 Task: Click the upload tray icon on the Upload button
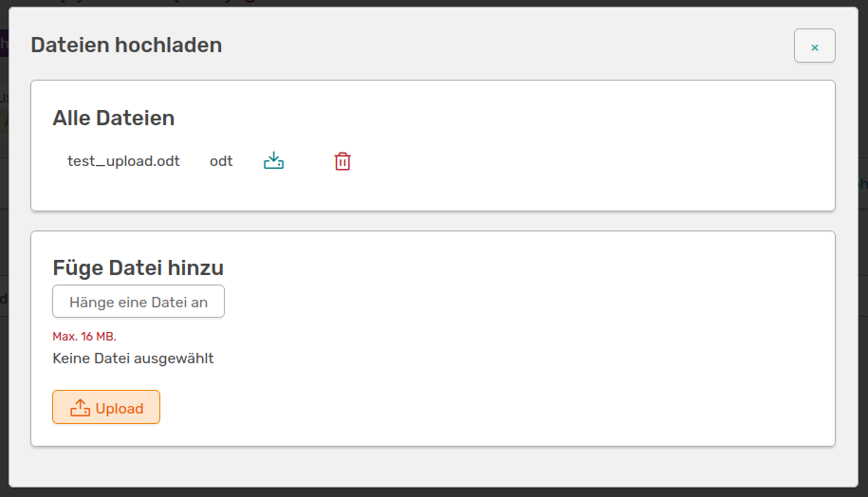81,408
